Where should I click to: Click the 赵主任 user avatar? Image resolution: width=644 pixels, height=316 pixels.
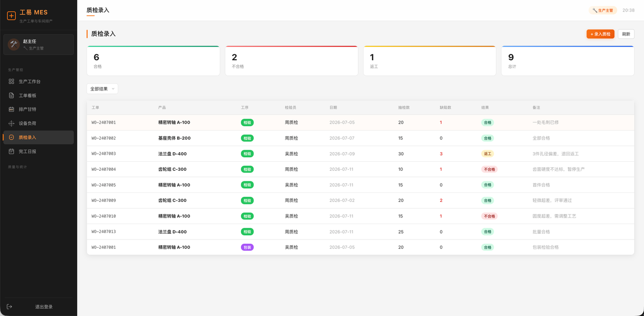point(14,44)
